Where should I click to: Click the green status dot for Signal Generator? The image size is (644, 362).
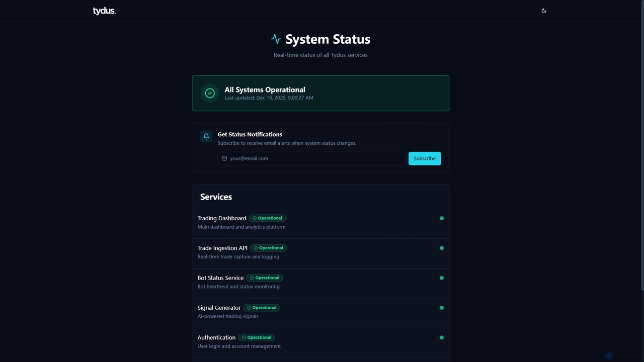tap(442, 308)
